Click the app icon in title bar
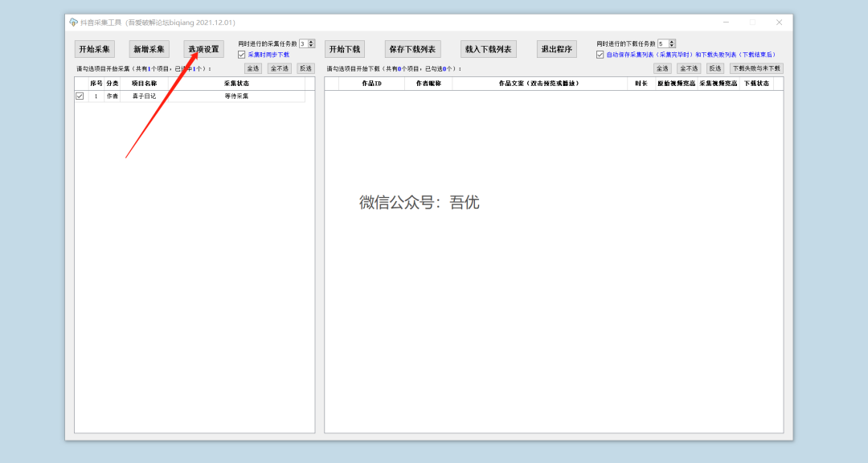The height and width of the screenshot is (463, 868). (74, 23)
